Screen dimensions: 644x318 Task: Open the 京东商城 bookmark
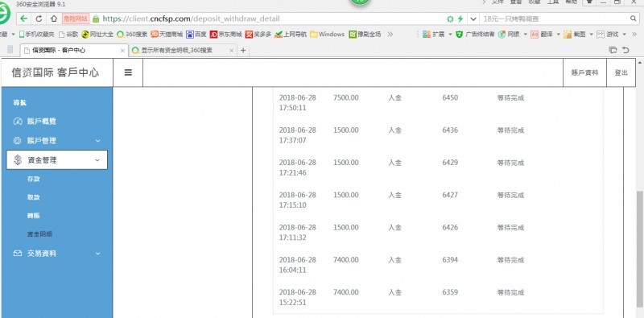pos(225,35)
